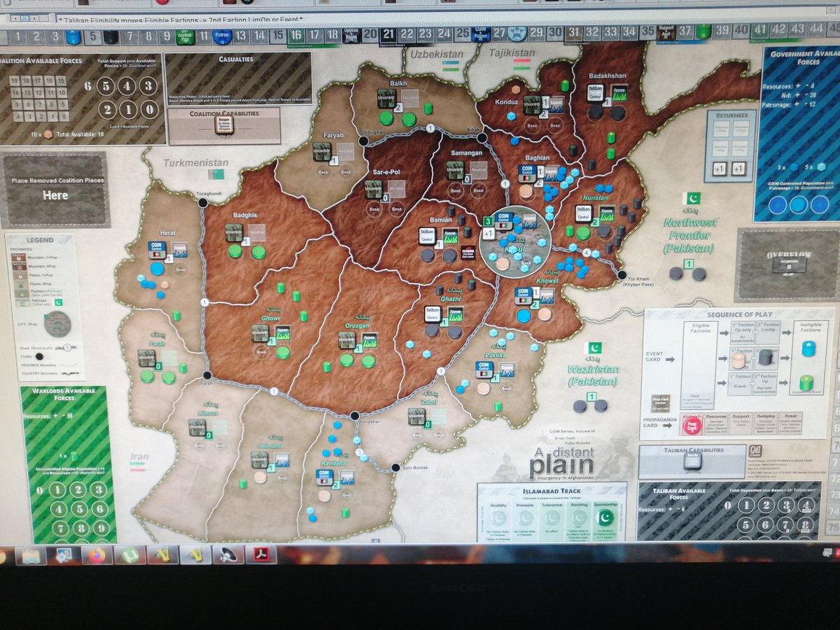The width and height of the screenshot is (840, 630).
Task: Select the tan Coalition eligibility cylinder
Action: (738, 360)
